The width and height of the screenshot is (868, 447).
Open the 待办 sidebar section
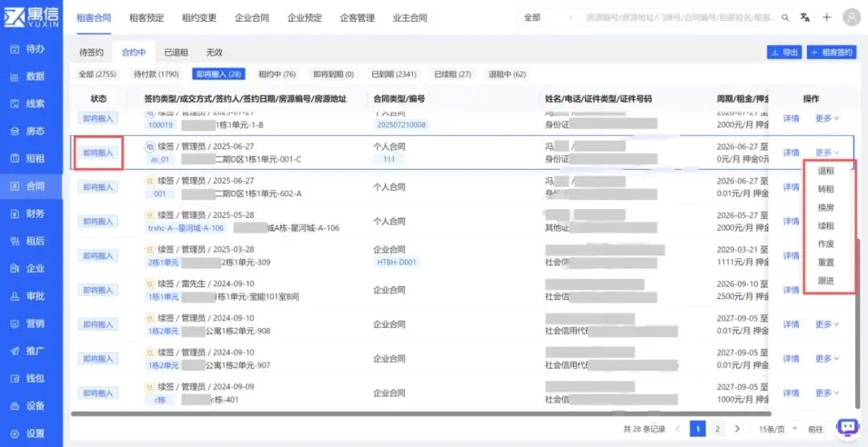coord(27,49)
